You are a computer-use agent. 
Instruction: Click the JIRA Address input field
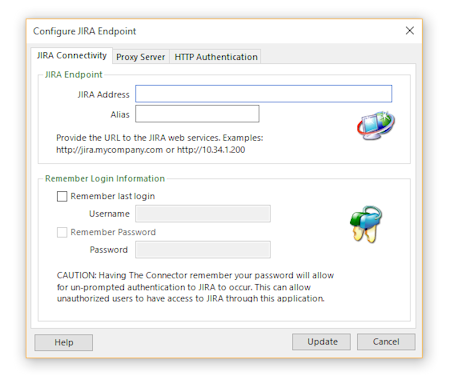coord(263,94)
